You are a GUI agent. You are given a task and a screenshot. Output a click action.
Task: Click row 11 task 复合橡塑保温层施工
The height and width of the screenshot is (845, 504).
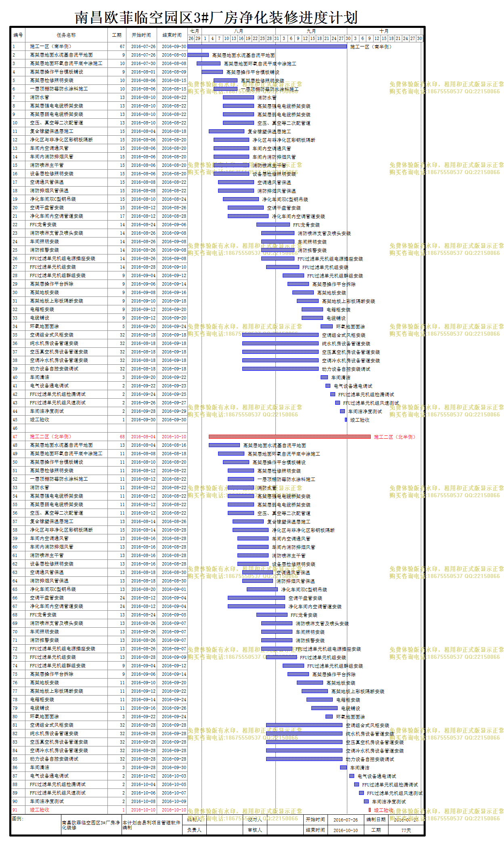click(x=52, y=131)
